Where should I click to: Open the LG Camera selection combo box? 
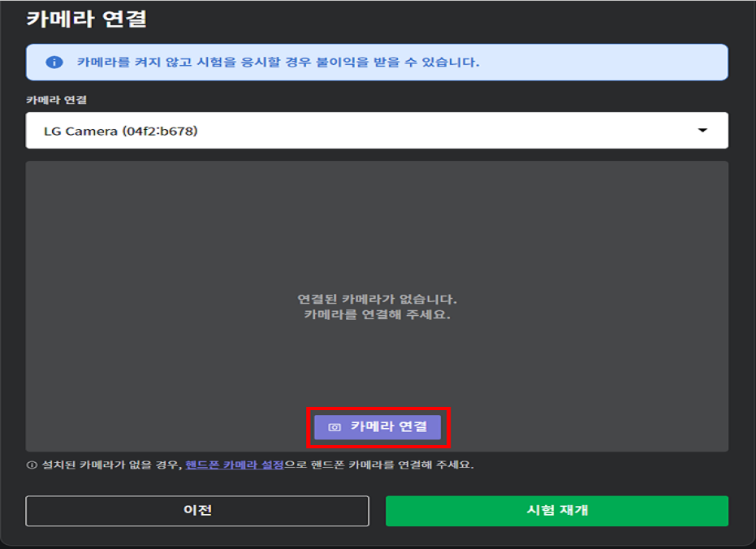click(x=376, y=131)
